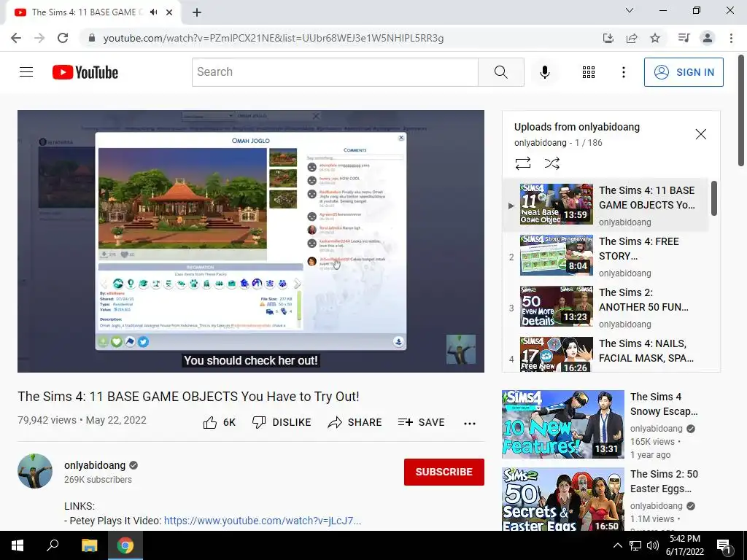
Task: Open The Sims 4 Snowy Escape recommended video
Action: tap(562, 424)
